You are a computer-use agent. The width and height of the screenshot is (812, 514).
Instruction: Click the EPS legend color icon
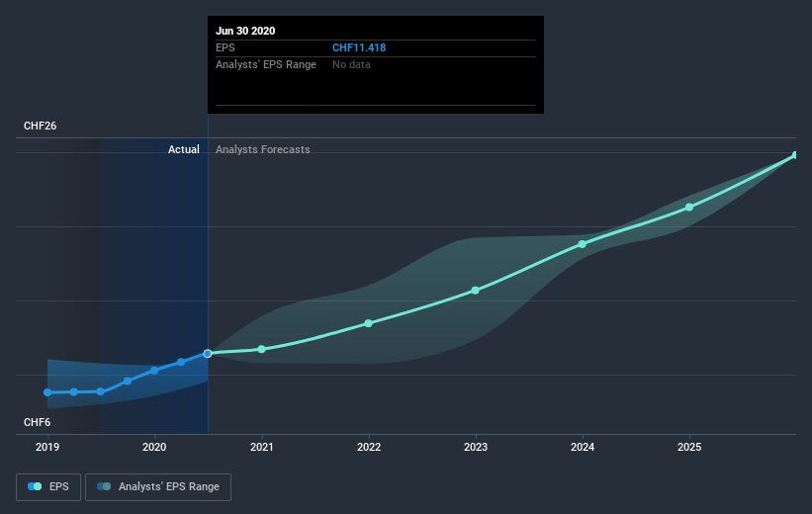tap(35, 486)
